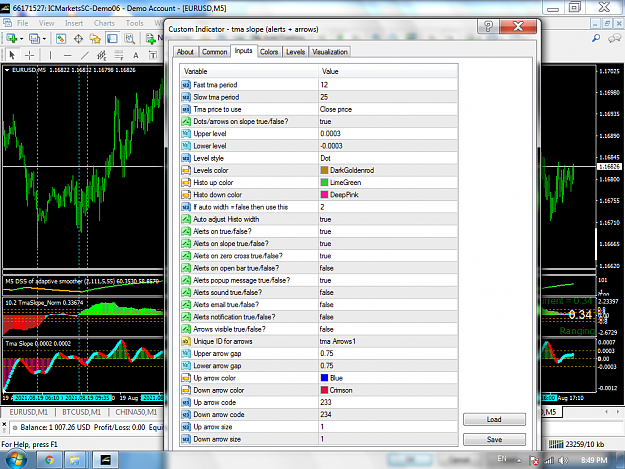Select the Fast tma period value 12

tap(387, 84)
